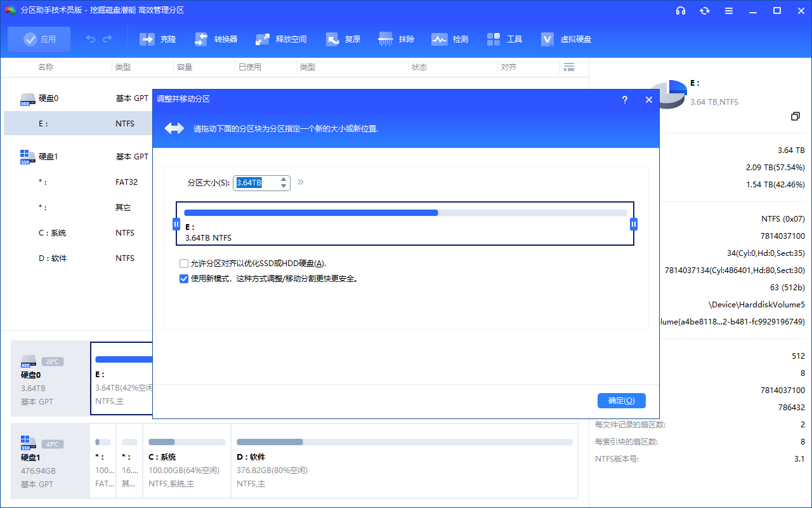Launch the 检测 (Test) tool

[x=450, y=39]
